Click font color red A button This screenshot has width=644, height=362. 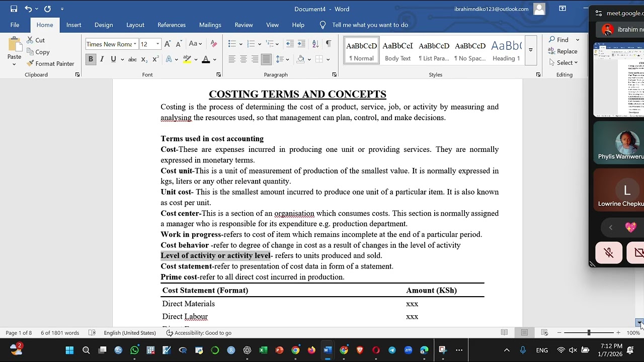click(206, 59)
